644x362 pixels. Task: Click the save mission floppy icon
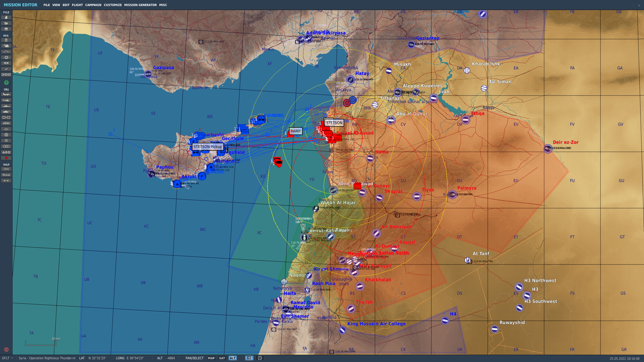coord(6,29)
